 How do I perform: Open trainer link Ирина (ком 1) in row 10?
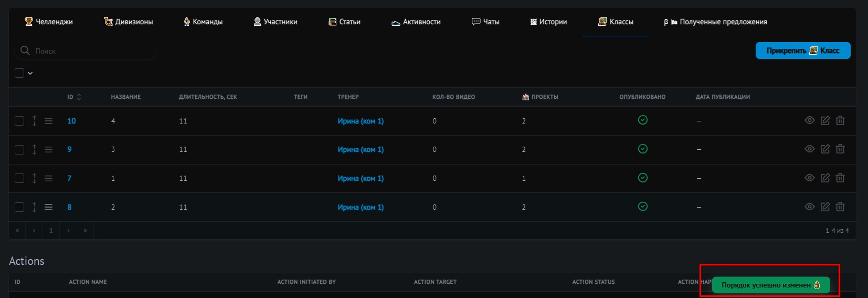tap(361, 121)
